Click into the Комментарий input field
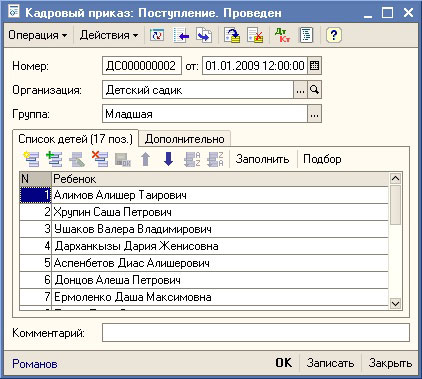422x379 pixels. (256, 333)
